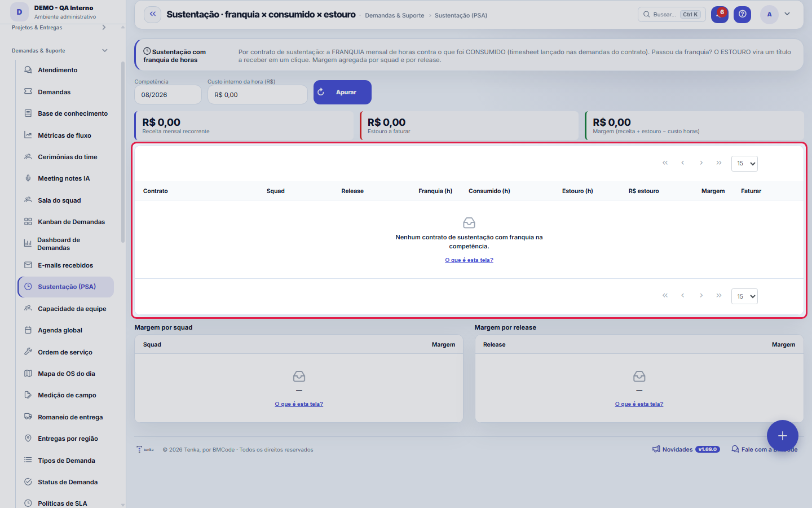This screenshot has width=812, height=508.
Task: Click the Agenda global calendar icon
Action: point(28,330)
